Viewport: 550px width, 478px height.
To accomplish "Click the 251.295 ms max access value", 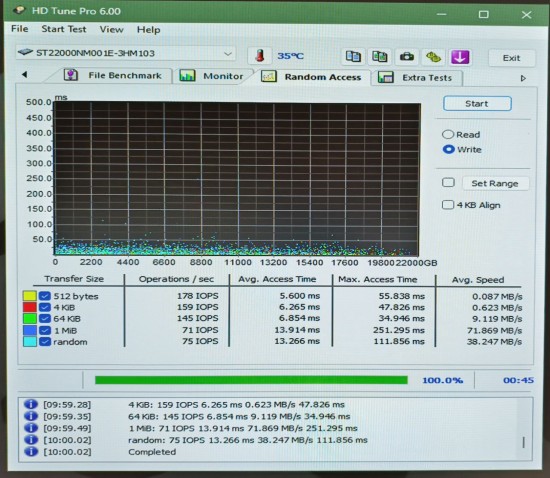I will point(399,330).
